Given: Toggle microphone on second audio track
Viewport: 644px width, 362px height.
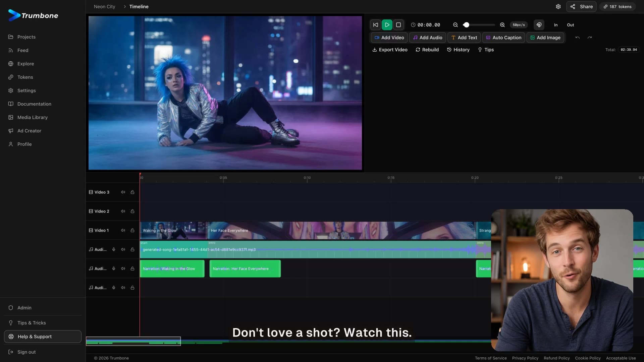Looking at the screenshot, I should [114, 268].
